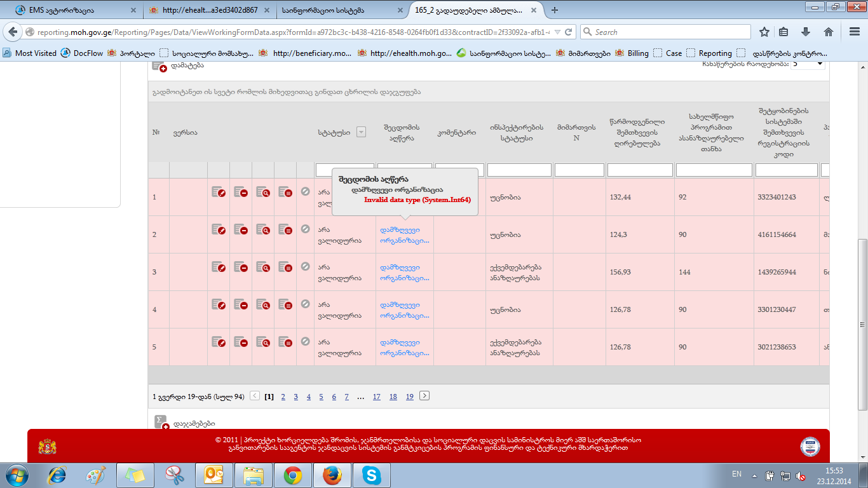This screenshot has height=488, width=868.
Task: Go to page 19 in pagination
Action: [409, 396]
